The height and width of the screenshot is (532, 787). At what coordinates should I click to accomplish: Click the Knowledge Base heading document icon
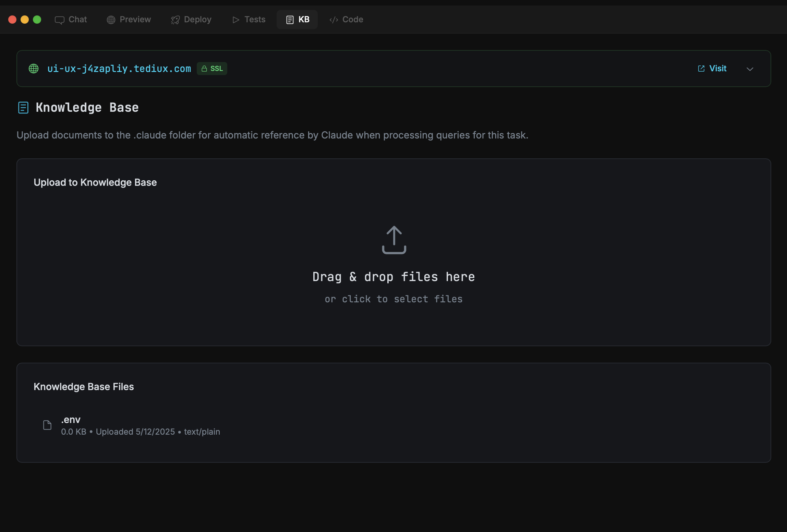click(x=23, y=108)
